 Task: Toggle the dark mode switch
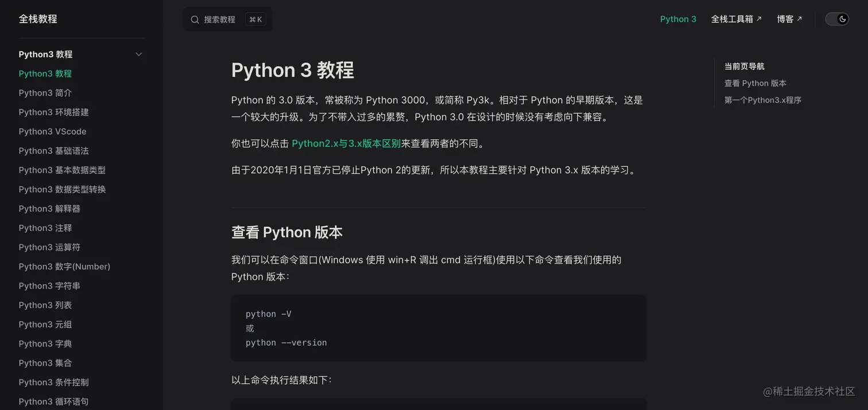[x=836, y=19]
